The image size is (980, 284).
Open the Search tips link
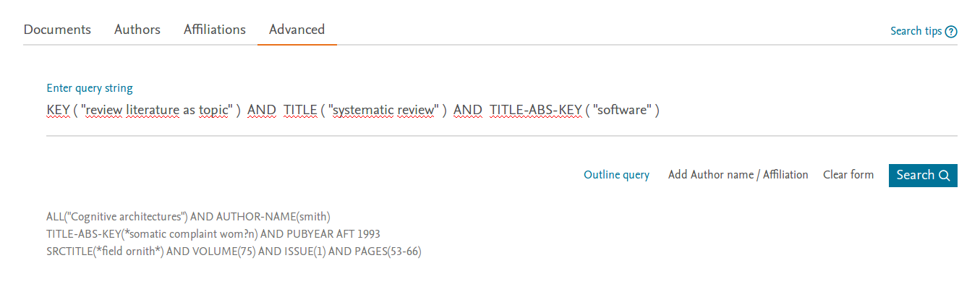point(916,31)
